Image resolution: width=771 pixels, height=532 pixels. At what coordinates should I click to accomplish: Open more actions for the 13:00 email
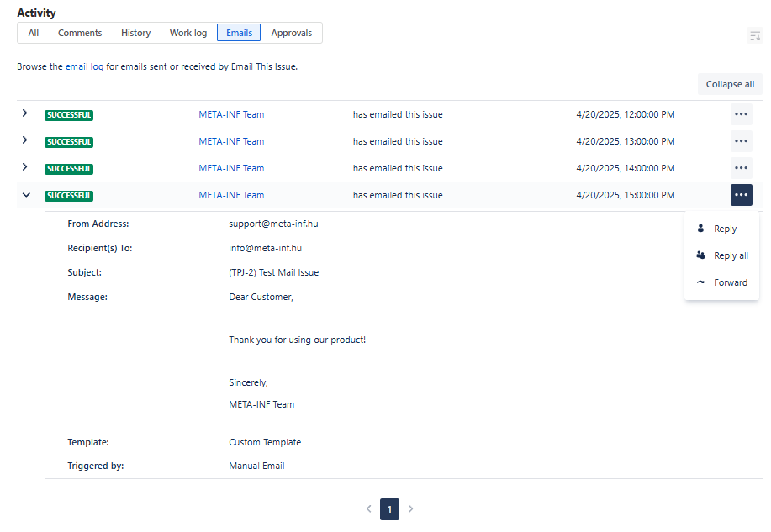pos(741,141)
